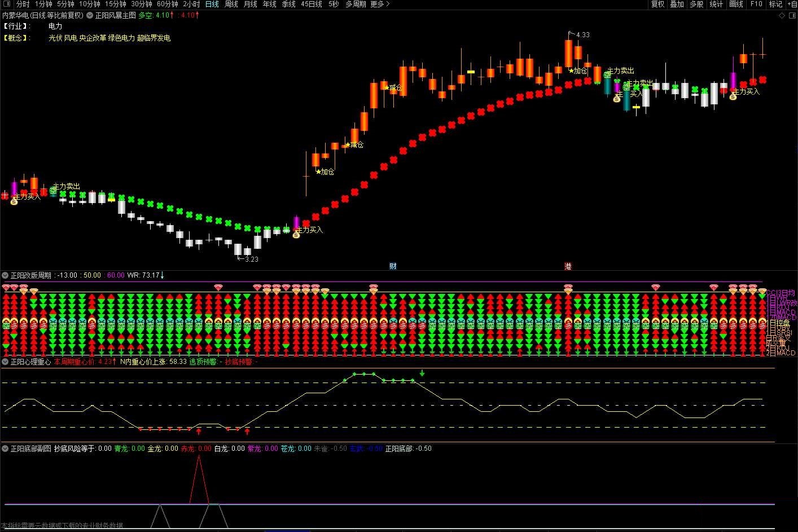The width and height of the screenshot is (798, 532).
Task: Switch to 年线 yearly chart
Action: click(x=270, y=4)
